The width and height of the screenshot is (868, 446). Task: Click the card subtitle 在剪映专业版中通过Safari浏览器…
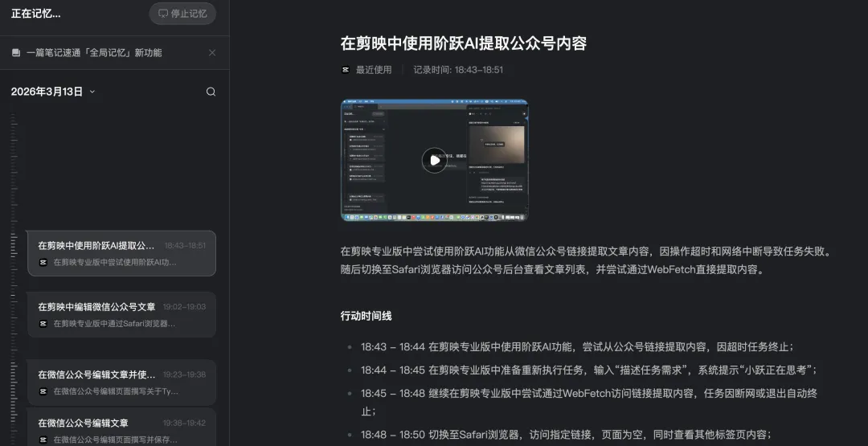[114, 323]
